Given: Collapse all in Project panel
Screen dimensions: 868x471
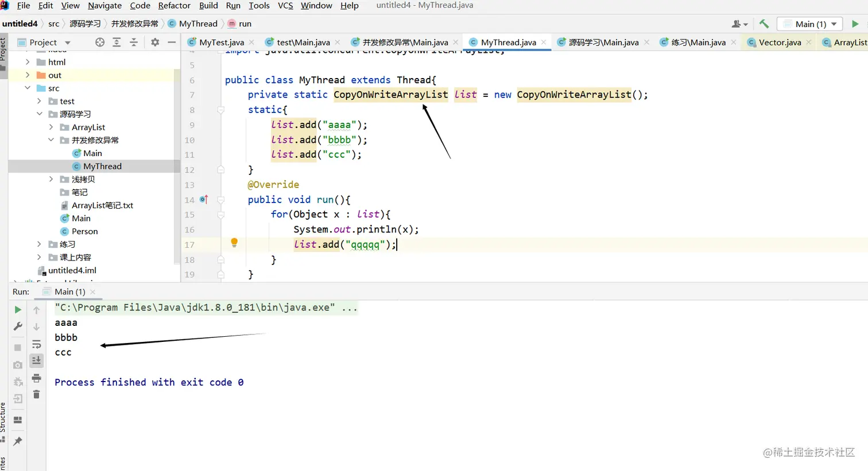Looking at the screenshot, I should (x=134, y=42).
